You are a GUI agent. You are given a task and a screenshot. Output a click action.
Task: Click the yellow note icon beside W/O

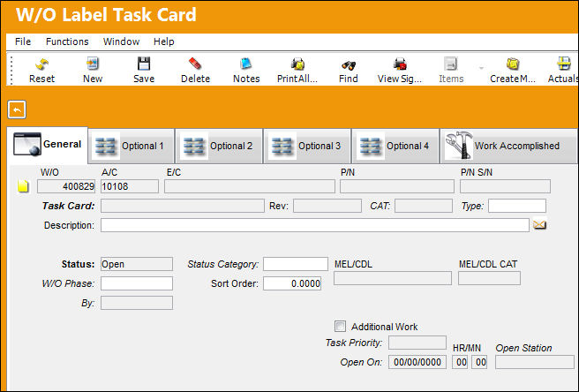pyautogui.click(x=23, y=185)
